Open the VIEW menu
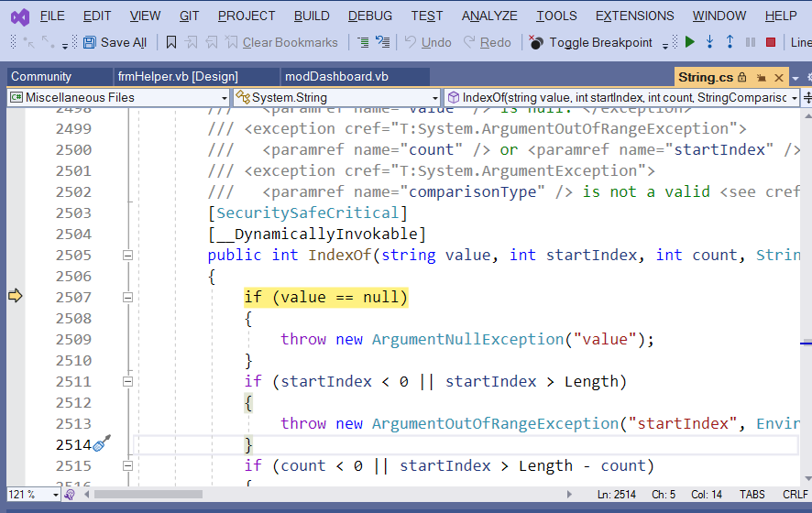The image size is (812, 513). tap(145, 16)
